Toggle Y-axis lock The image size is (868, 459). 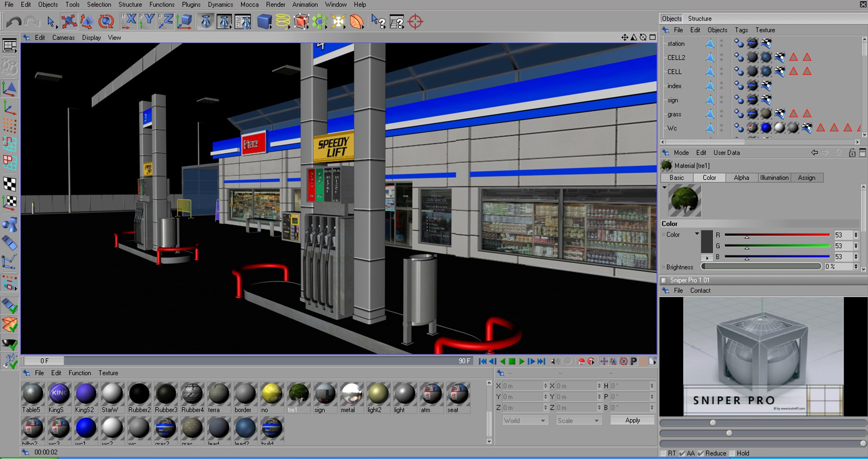pos(147,21)
